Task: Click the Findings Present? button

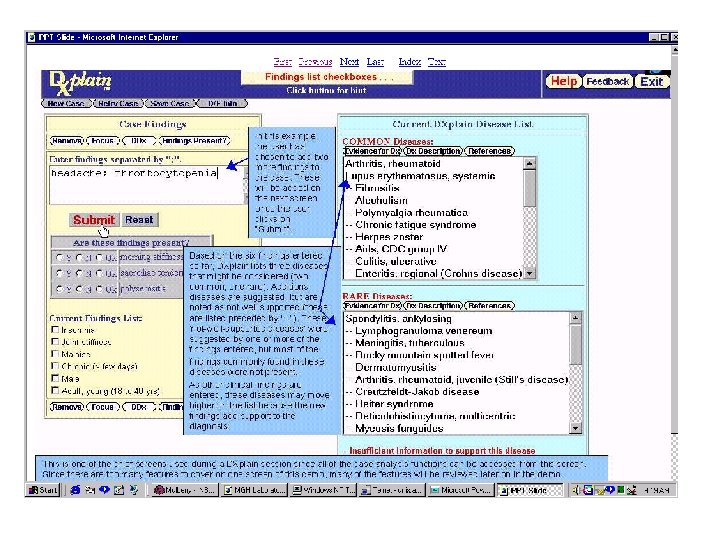Action: 195,141
